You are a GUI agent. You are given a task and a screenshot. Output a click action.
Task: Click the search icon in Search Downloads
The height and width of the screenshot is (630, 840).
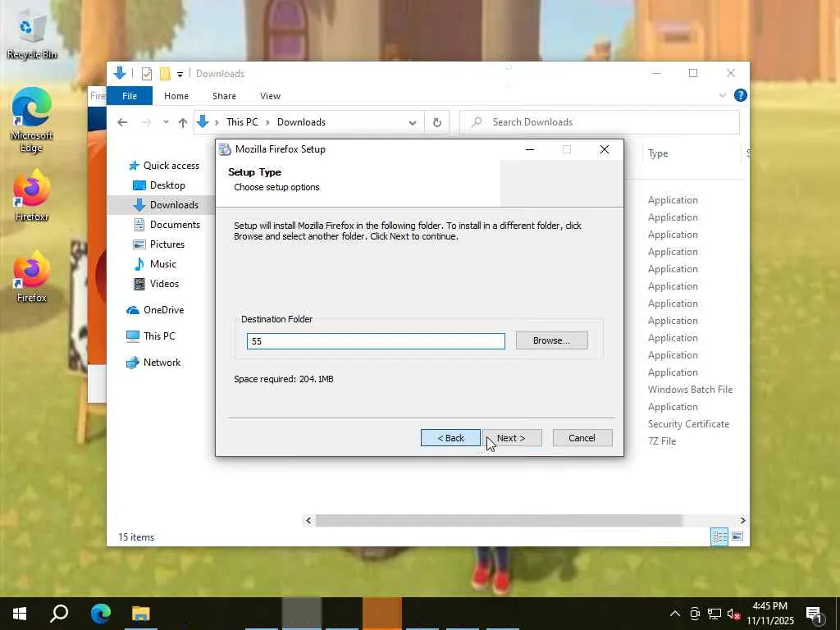477,122
